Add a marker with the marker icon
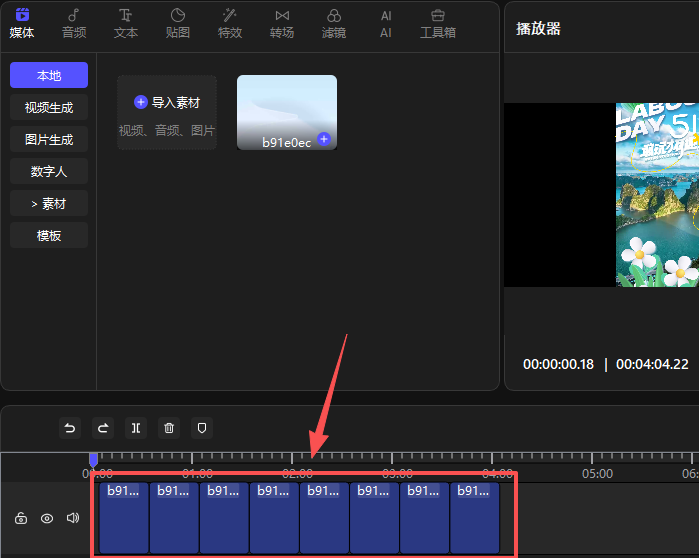699x558 pixels. click(x=202, y=428)
